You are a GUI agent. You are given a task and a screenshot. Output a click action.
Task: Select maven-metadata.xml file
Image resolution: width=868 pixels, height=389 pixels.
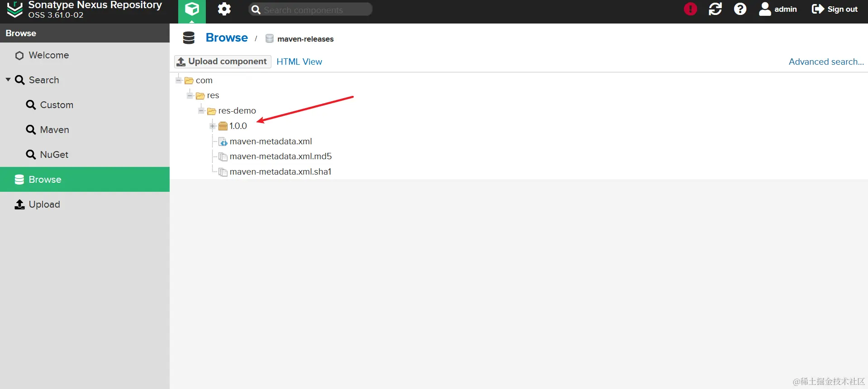(x=270, y=142)
